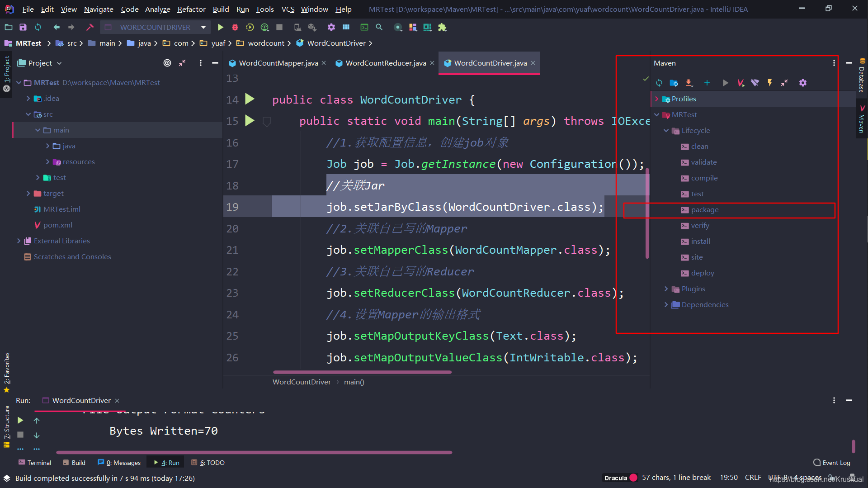Expand the resources folder in project tree
This screenshot has height=488, width=868.
point(47,161)
